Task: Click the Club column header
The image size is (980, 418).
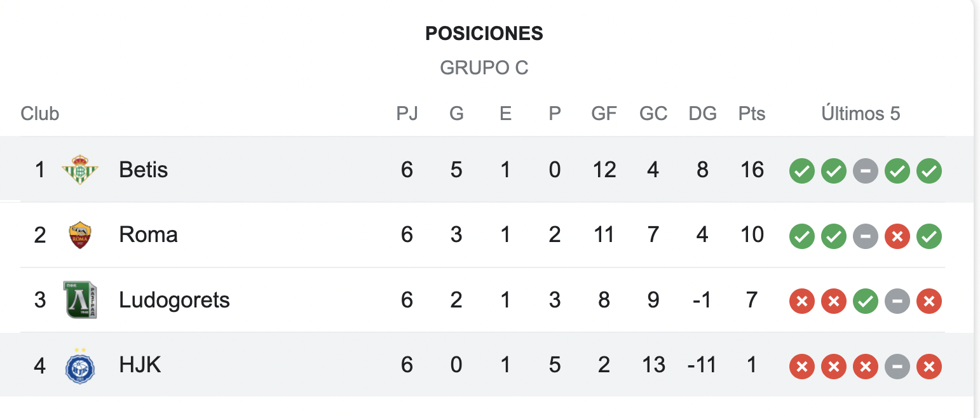Action: point(40,114)
